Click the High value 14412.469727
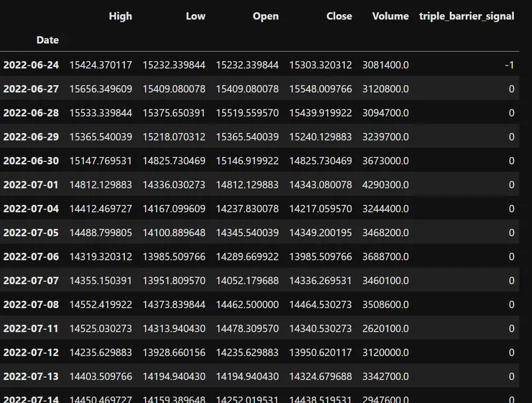 pyautogui.click(x=101, y=209)
